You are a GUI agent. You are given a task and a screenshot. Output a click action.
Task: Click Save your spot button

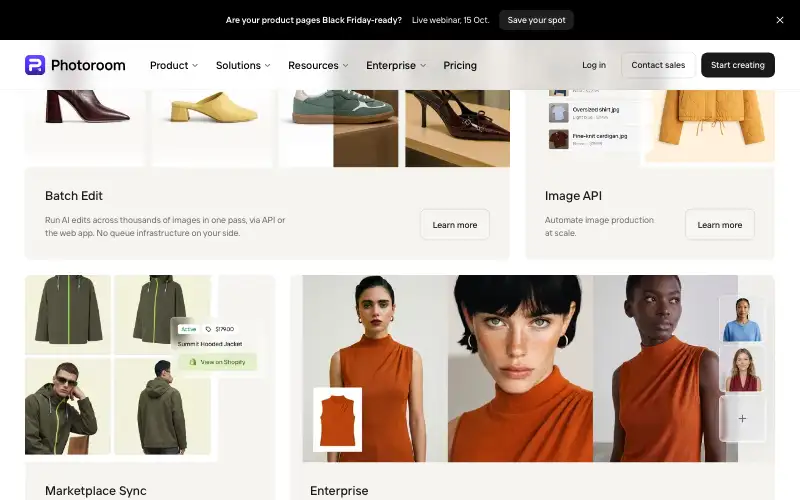click(536, 20)
